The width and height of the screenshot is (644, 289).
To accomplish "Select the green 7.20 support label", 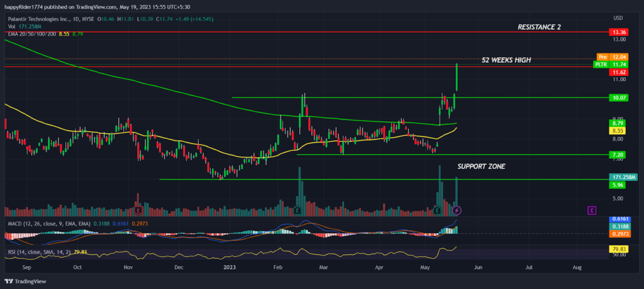I will point(619,155).
